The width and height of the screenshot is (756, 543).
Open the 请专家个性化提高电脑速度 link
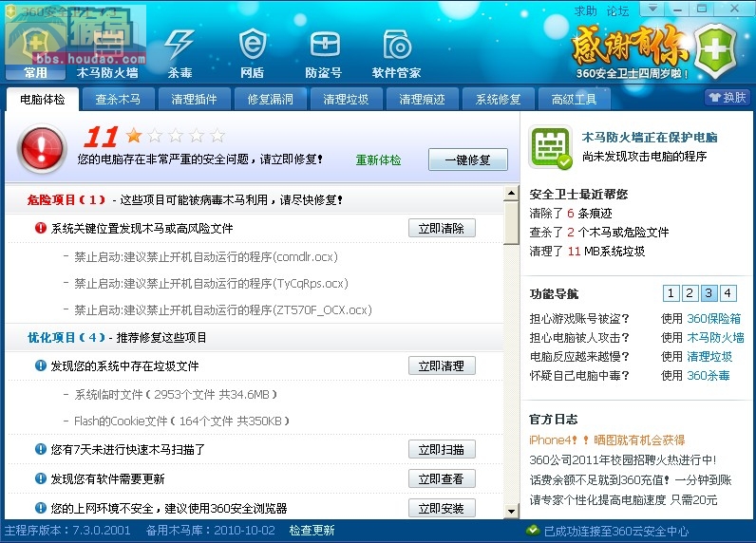point(623,499)
